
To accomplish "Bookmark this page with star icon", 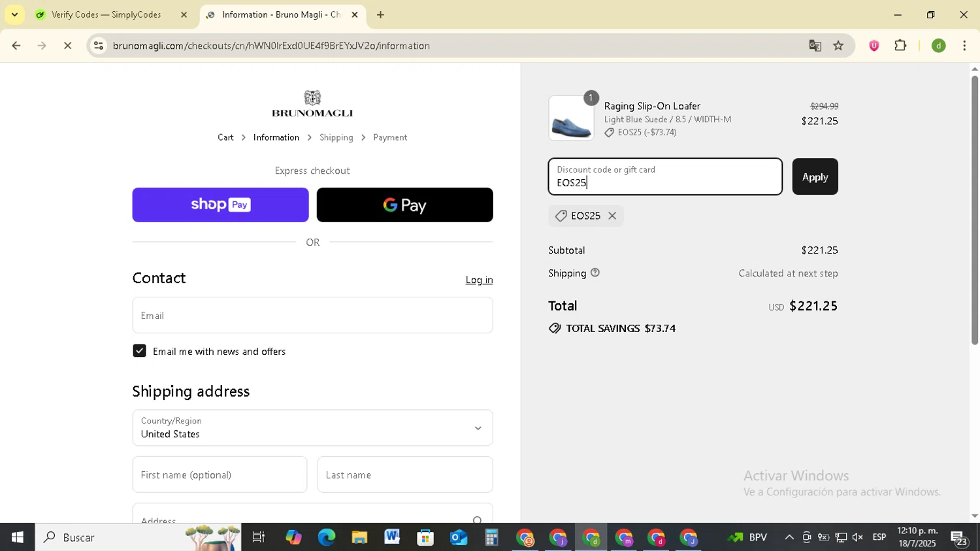I will pos(839,46).
